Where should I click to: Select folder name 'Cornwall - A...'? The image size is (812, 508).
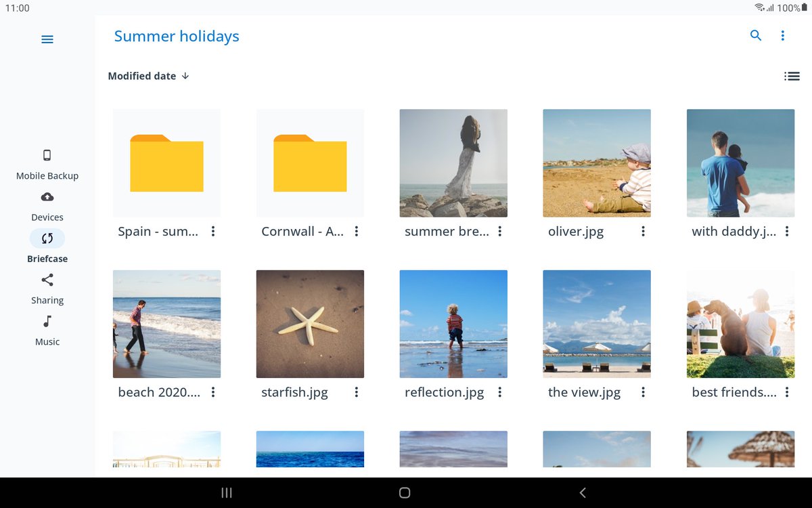(x=302, y=232)
